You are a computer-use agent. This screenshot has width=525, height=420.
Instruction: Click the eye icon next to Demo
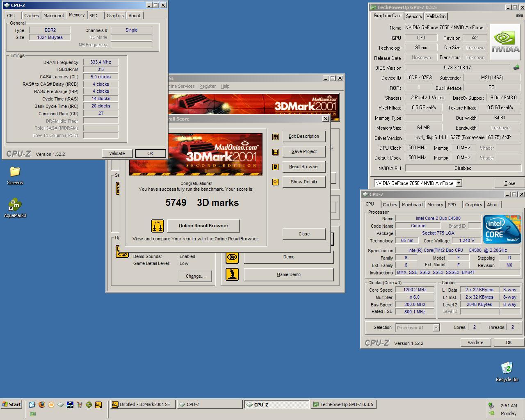(232, 257)
